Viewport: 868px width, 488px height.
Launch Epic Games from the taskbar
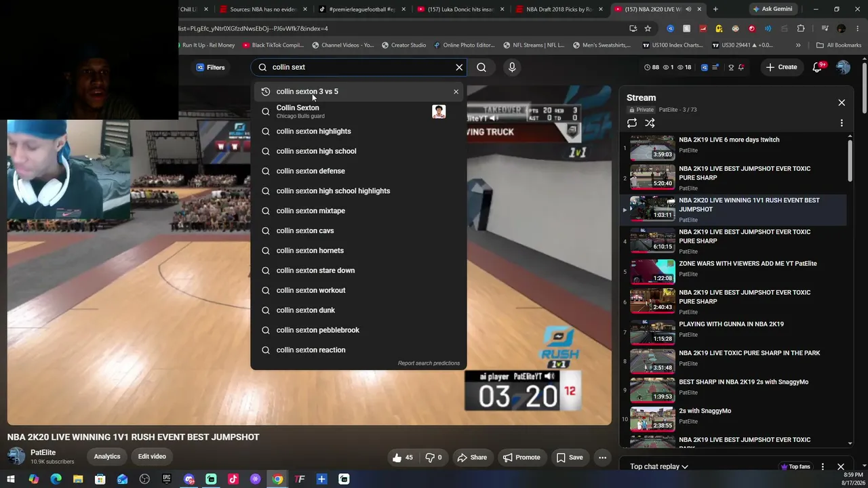167,479
